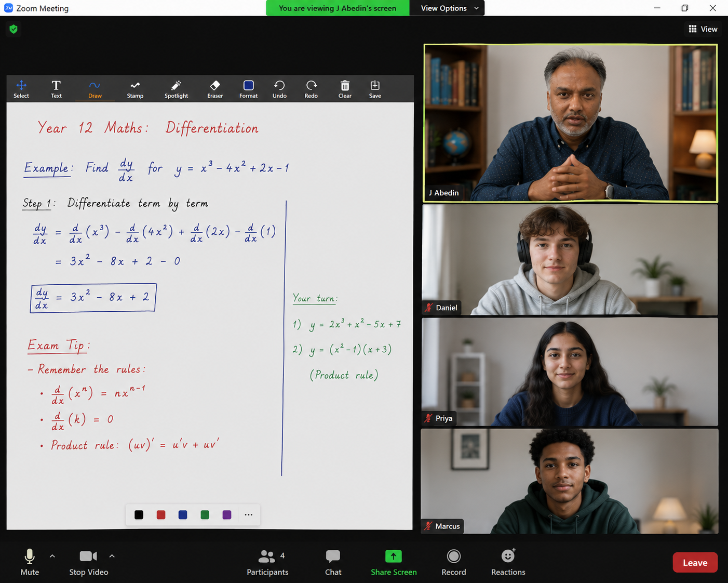Enable the Spotlight tool
This screenshot has height=583, width=728.
[176, 89]
